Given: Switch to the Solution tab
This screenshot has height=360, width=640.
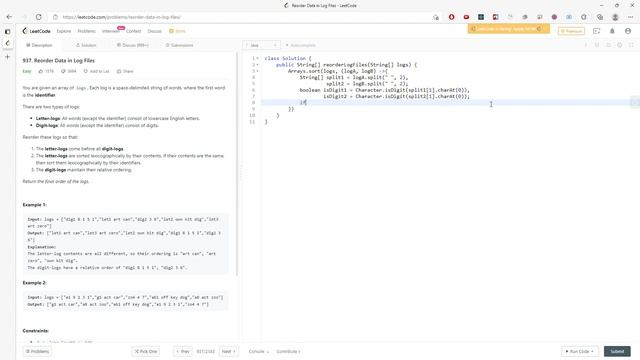Looking at the screenshot, I should (86, 45).
